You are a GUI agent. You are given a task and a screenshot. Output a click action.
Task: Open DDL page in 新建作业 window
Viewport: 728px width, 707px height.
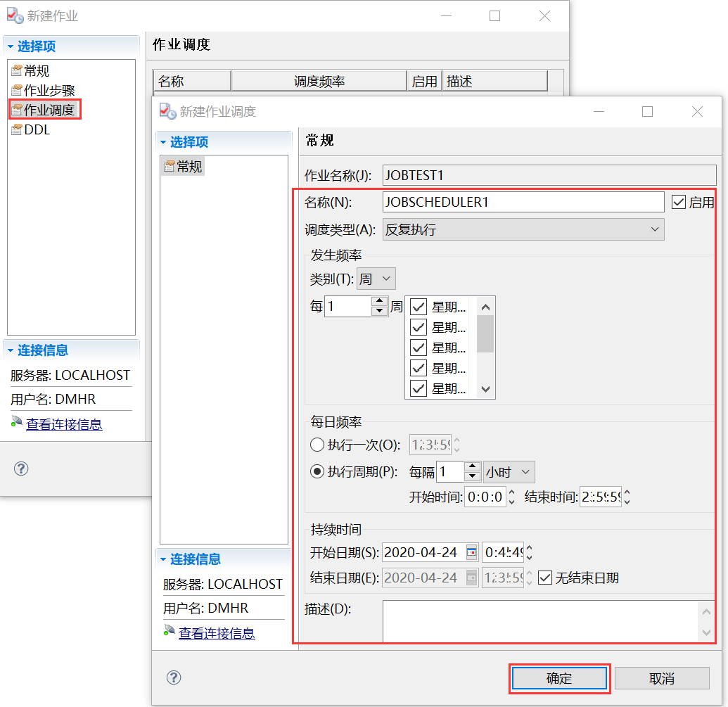(x=31, y=129)
